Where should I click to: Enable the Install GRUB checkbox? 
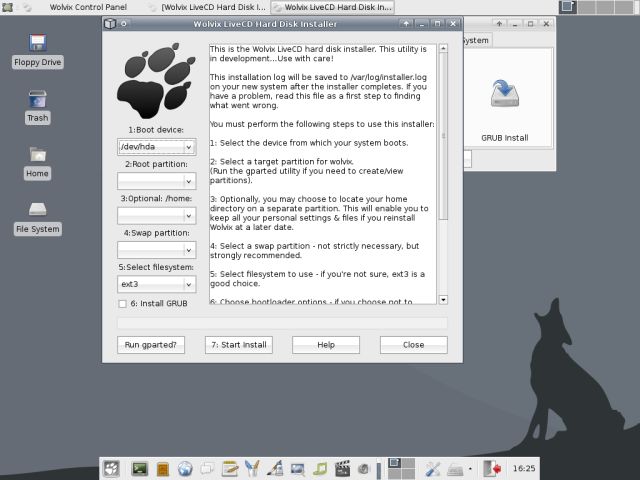[x=122, y=303]
